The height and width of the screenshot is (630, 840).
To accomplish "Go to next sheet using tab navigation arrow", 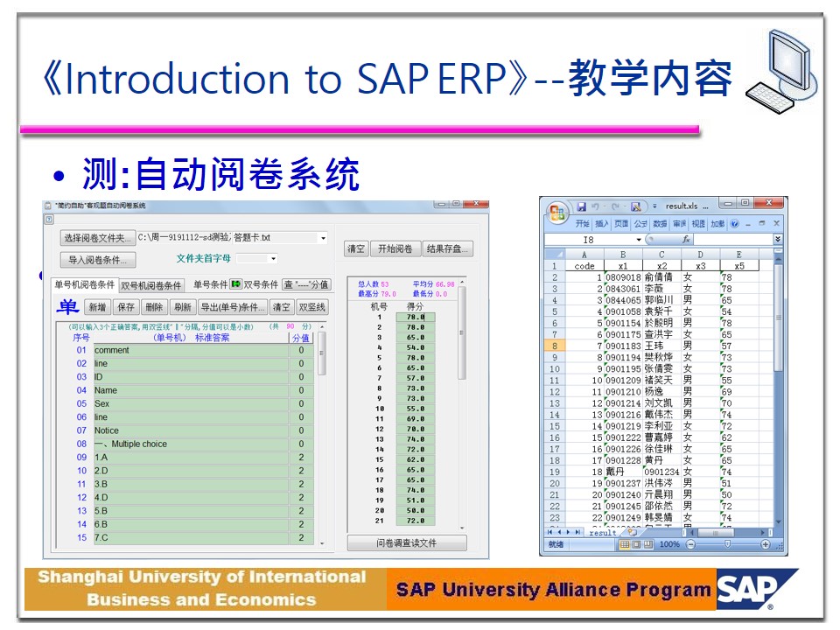I will point(569,532).
